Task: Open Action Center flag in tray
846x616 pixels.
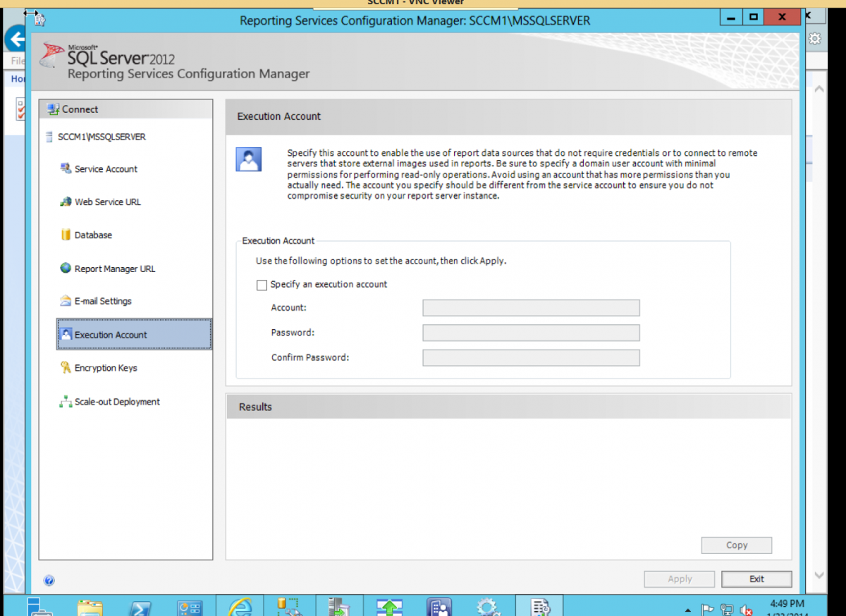Action: click(x=708, y=609)
